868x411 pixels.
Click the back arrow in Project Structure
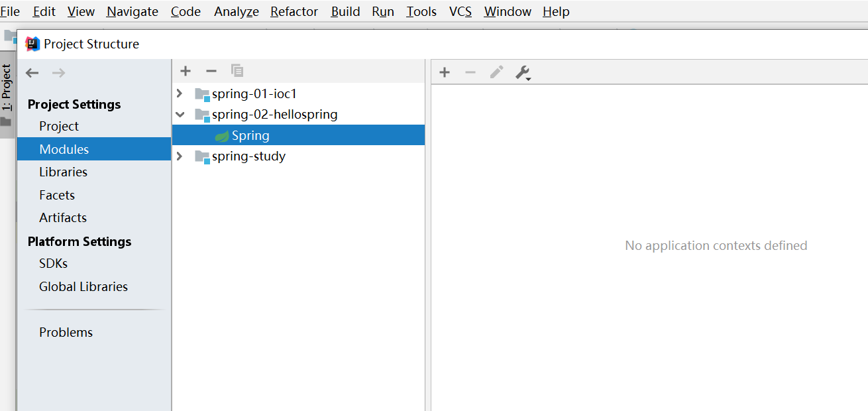[x=32, y=73]
